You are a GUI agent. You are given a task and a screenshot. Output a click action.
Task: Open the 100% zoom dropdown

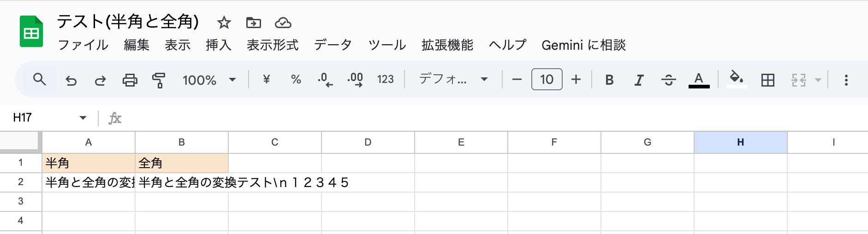209,80
